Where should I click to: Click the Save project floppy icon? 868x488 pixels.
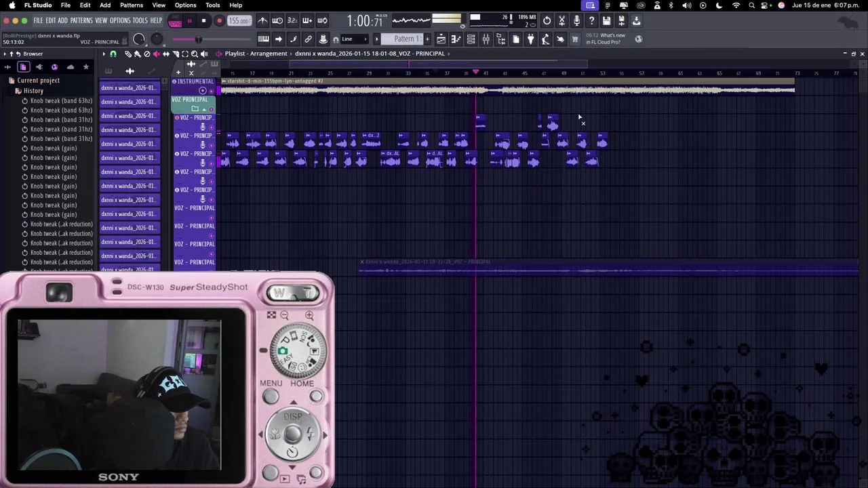[606, 21]
